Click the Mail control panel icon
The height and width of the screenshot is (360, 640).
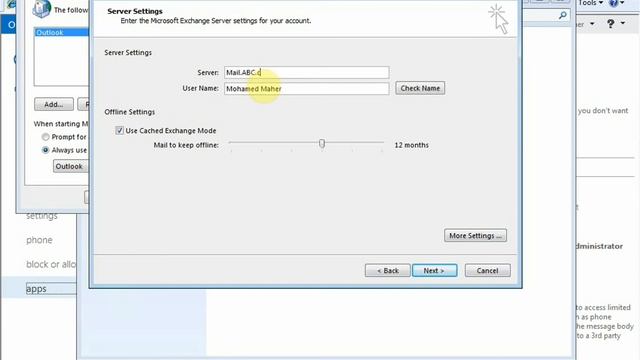click(41, 9)
